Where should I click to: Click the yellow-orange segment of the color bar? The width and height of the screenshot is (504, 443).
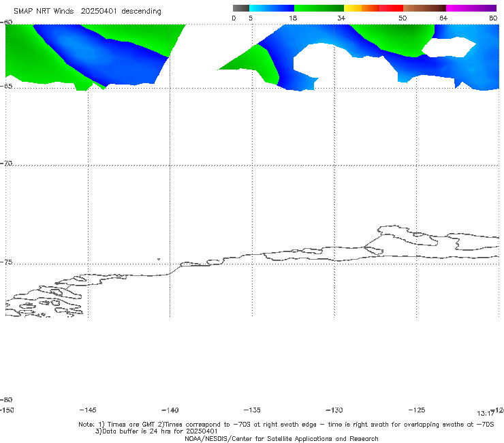click(x=362, y=8)
